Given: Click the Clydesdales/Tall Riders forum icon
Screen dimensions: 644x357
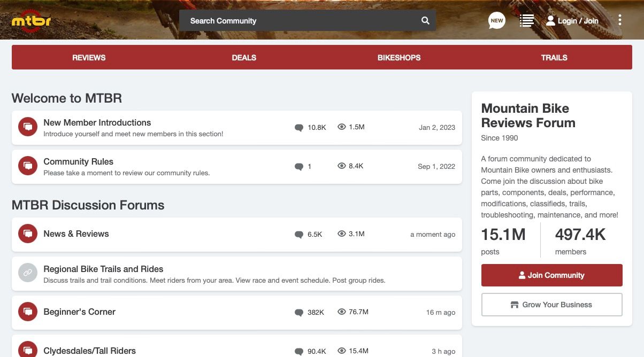Looking at the screenshot, I should [28, 351].
